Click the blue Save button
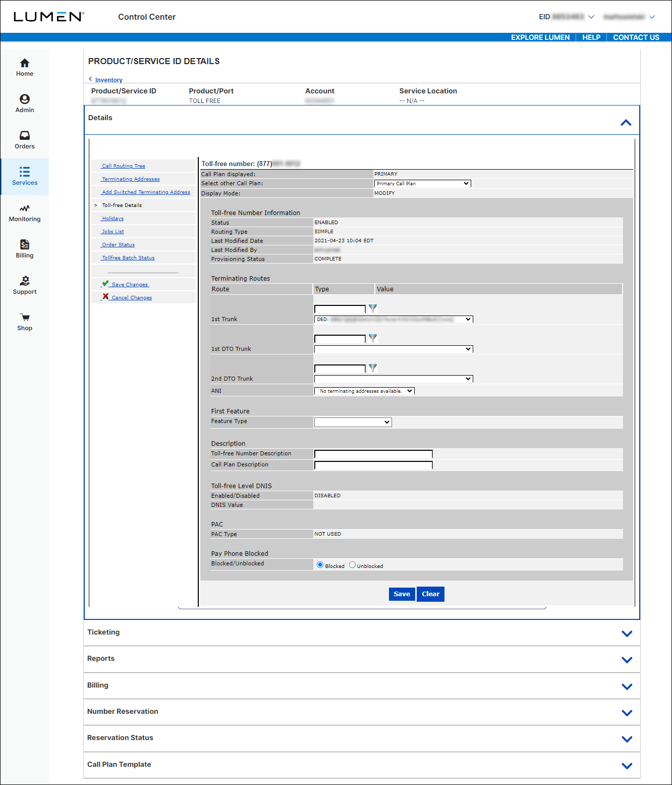The height and width of the screenshot is (785, 672). [402, 594]
